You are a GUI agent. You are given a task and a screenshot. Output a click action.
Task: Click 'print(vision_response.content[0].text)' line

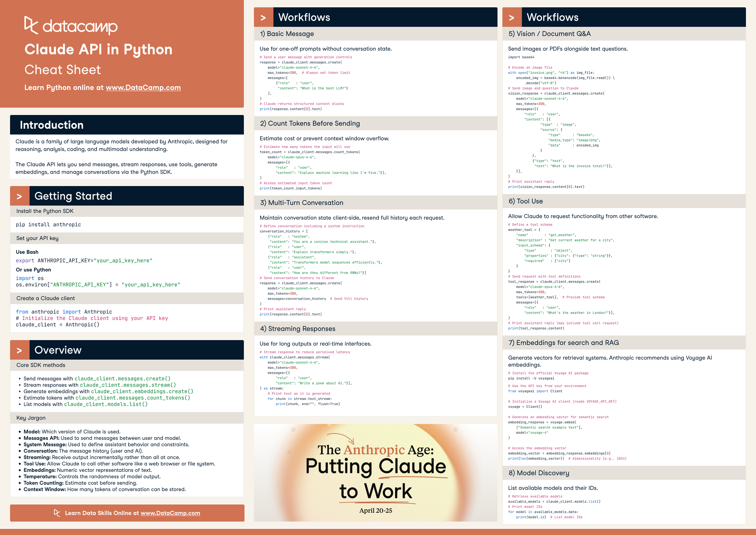click(x=546, y=187)
